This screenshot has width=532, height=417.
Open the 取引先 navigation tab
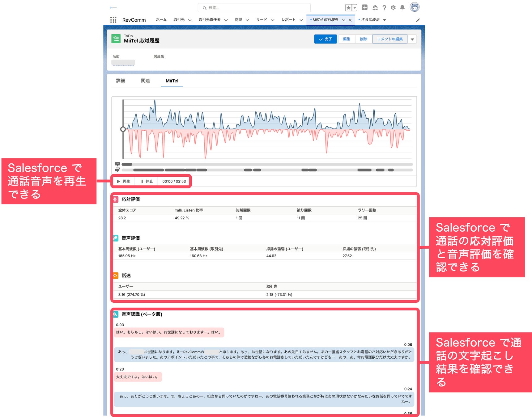pyautogui.click(x=179, y=20)
